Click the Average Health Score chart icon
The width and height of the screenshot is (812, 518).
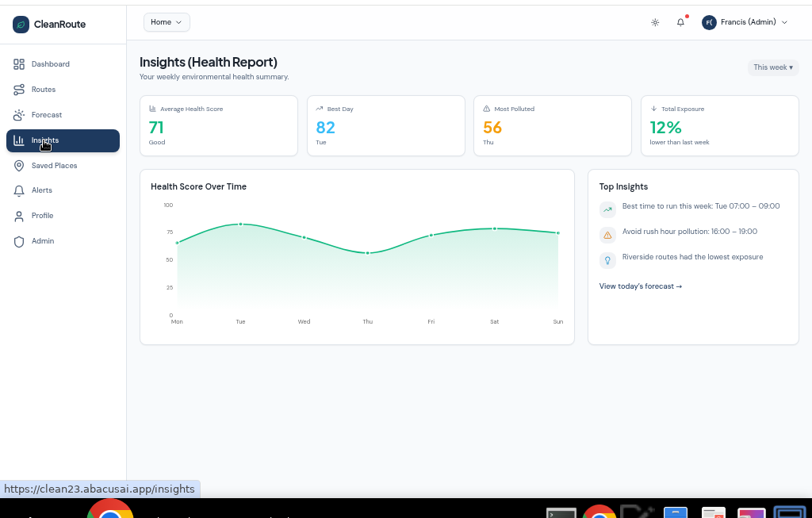tap(153, 109)
